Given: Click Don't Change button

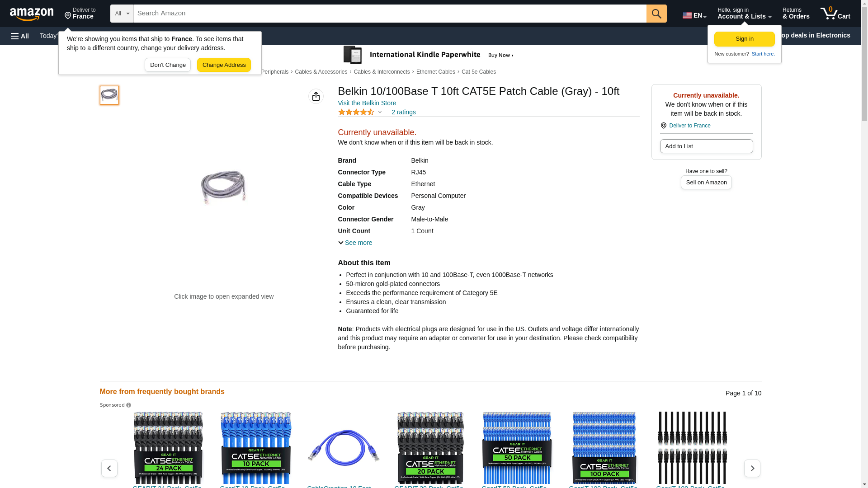Looking at the screenshot, I should 168,65.
